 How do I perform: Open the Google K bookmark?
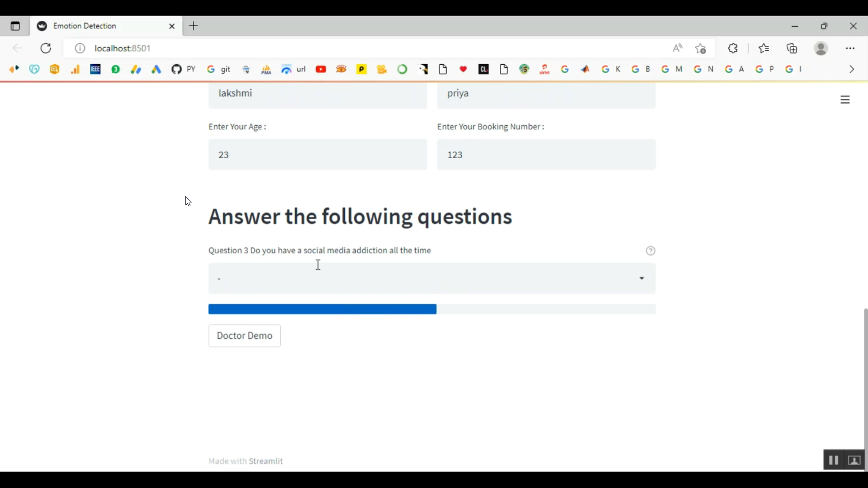611,69
